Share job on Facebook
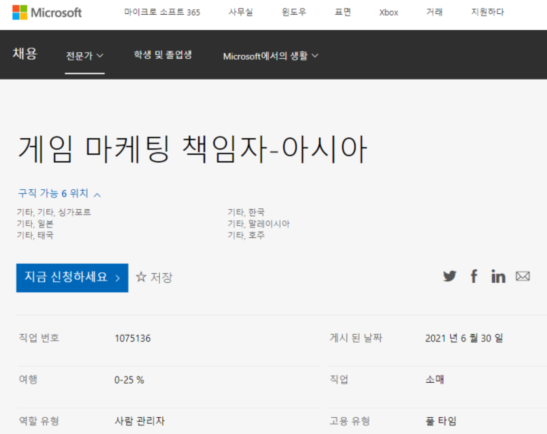The image size is (547, 434). [474, 276]
